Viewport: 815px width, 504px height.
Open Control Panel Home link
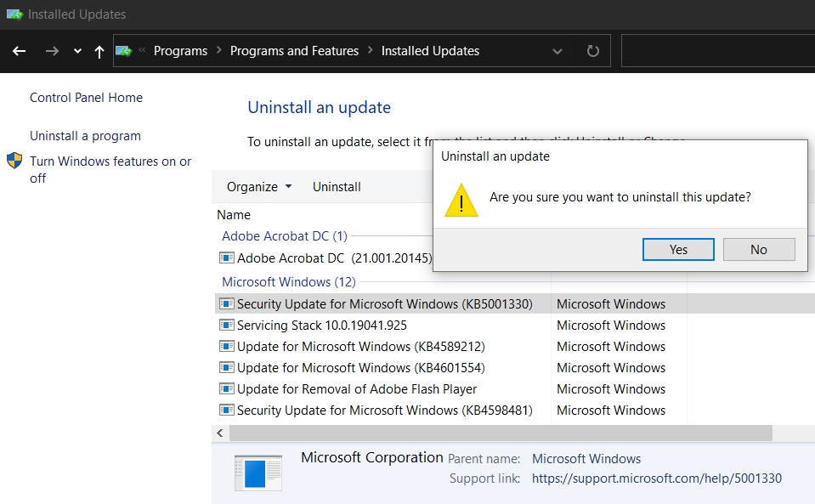[x=86, y=98]
